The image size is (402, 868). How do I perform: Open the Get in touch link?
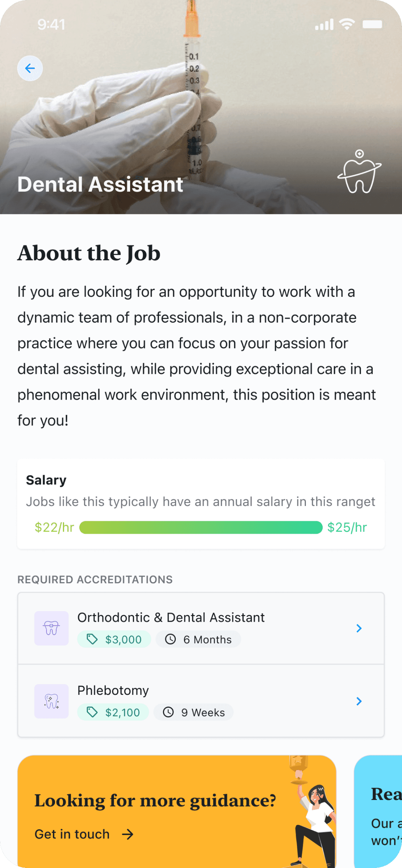(72, 834)
